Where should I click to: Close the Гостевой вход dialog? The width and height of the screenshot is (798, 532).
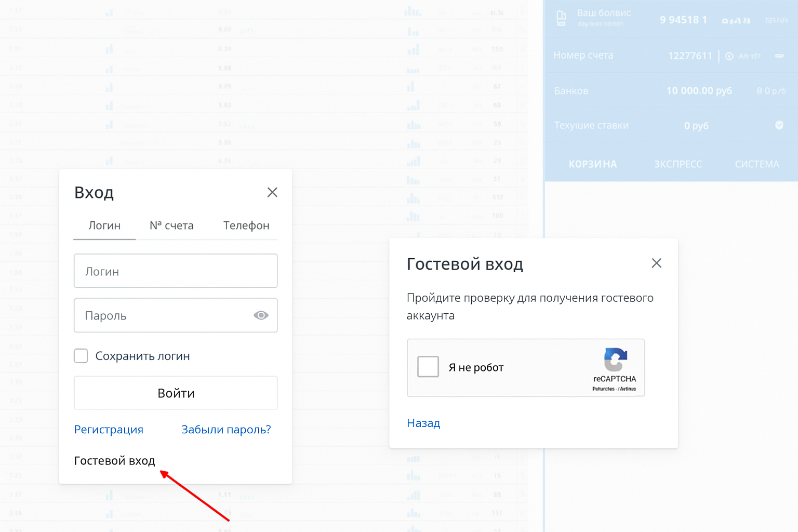click(x=656, y=263)
